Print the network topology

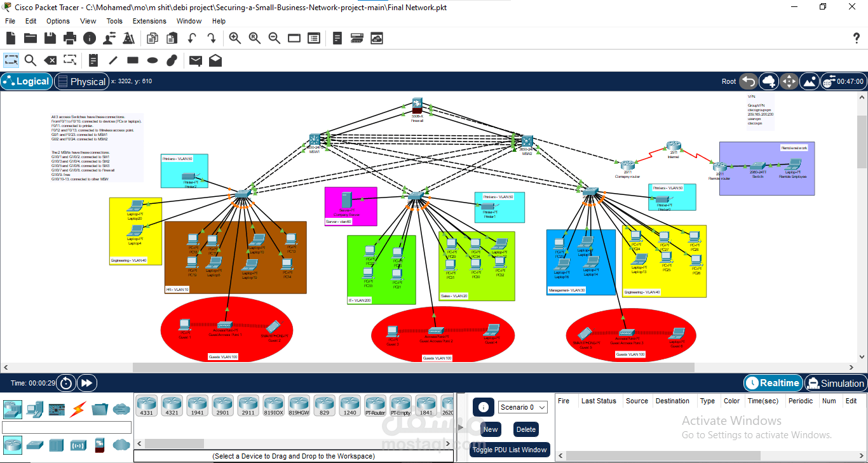(70, 39)
